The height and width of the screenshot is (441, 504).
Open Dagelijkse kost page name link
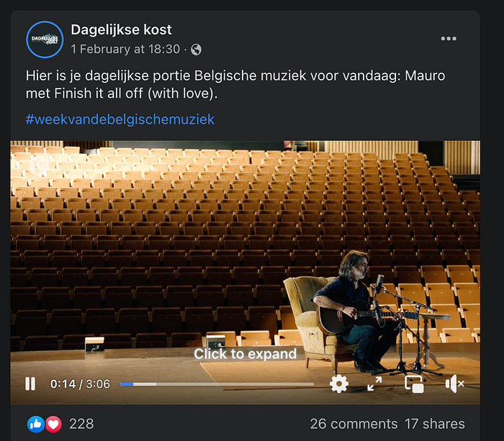121,29
